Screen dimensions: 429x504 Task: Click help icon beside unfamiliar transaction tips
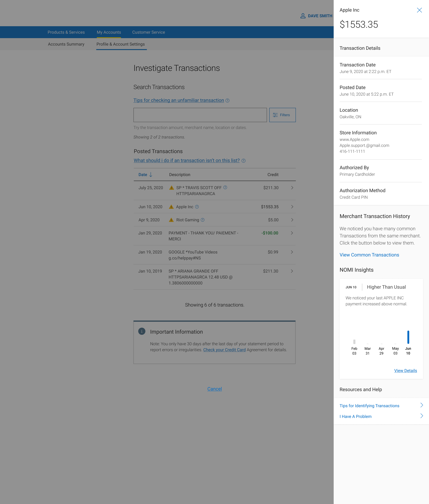pyautogui.click(x=227, y=100)
